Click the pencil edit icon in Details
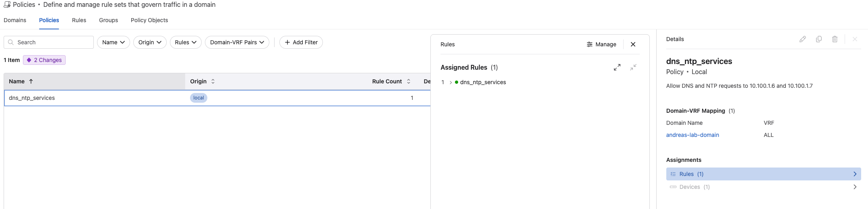The width and height of the screenshot is (868, 209). pos(802,39)
